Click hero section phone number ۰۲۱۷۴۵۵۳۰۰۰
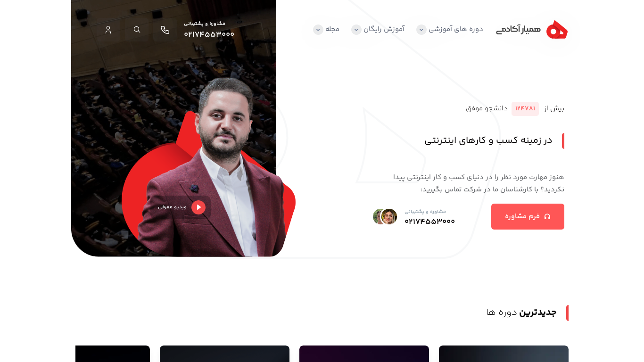This screenshot has height=362, width=644. coord(429,221)
